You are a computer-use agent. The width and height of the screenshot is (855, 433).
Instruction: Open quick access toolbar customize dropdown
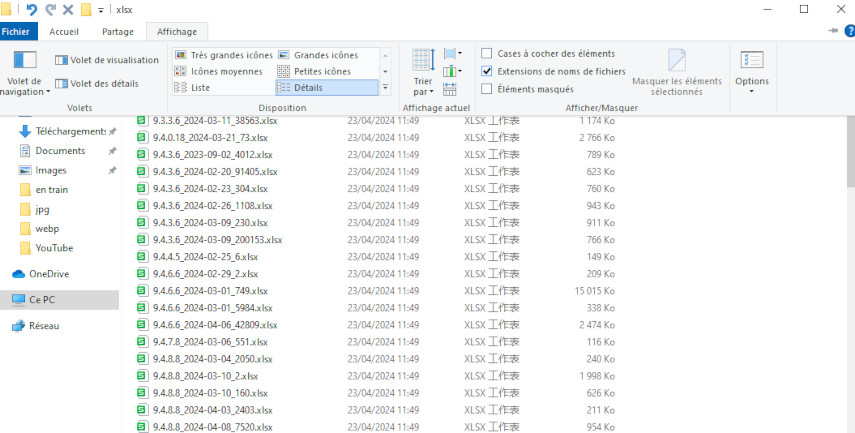[100, 10]
